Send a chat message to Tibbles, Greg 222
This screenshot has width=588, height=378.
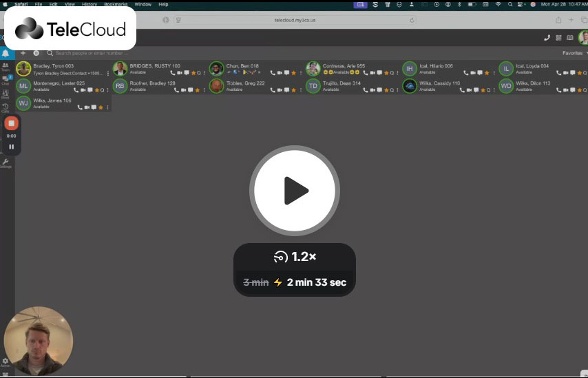(286, 90)
